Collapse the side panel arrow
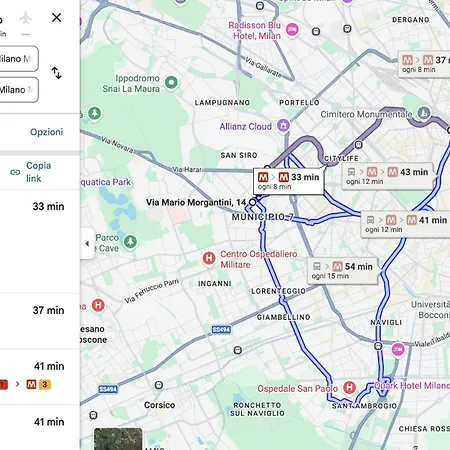The image size is (450, 450). [87, 244]
